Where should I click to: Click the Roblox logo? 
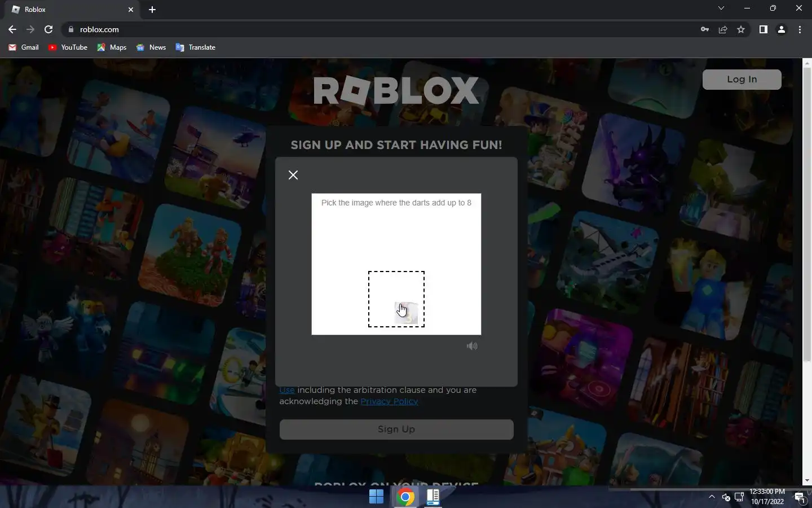click(396, 91)
